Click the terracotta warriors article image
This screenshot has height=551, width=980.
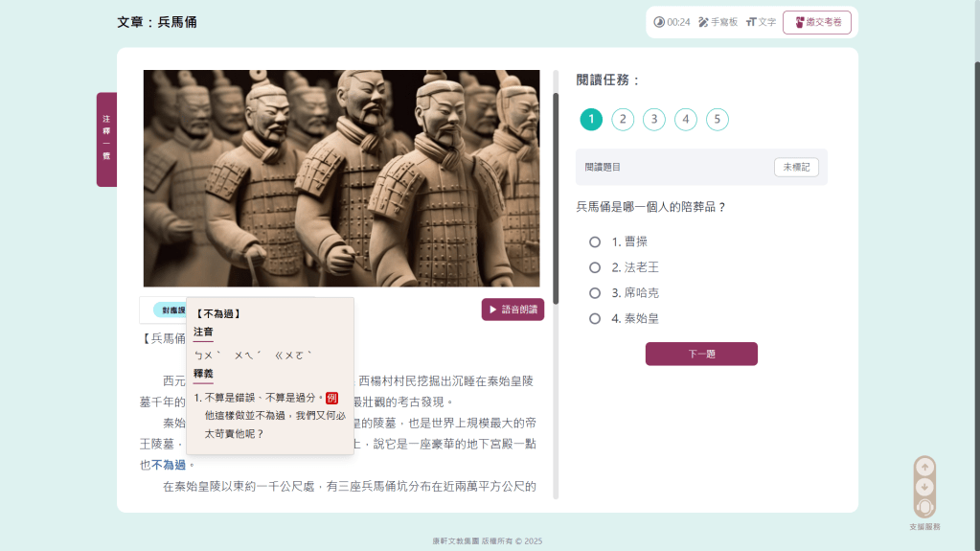[341, 178]
